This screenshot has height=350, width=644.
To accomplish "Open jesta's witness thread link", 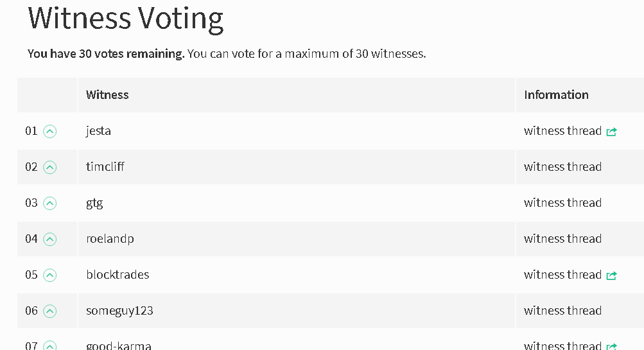I will (562, 131).
